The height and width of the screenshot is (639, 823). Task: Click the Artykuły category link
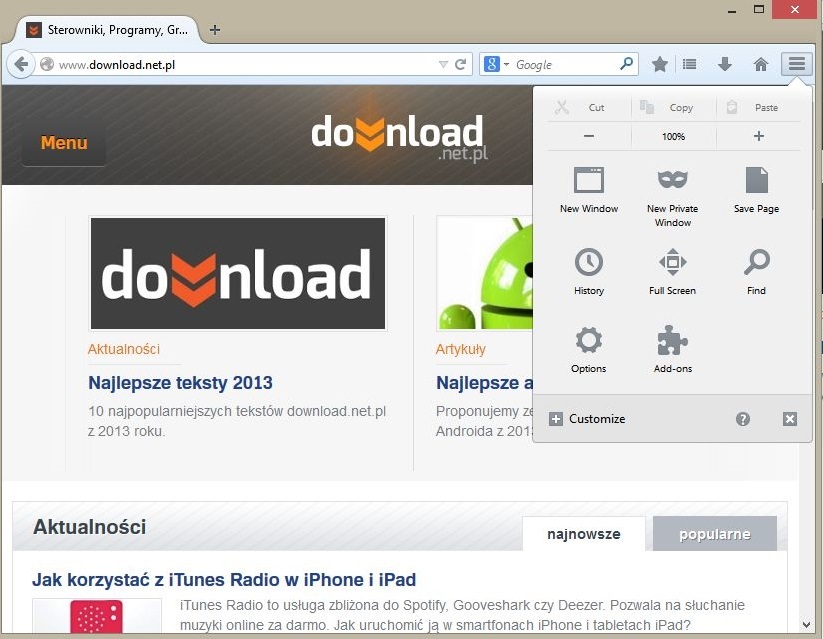460,349
